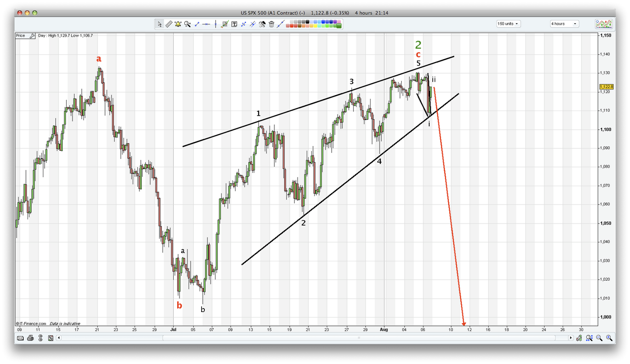Click the email chart icon

pyautogui.click(x=20, y=338)
